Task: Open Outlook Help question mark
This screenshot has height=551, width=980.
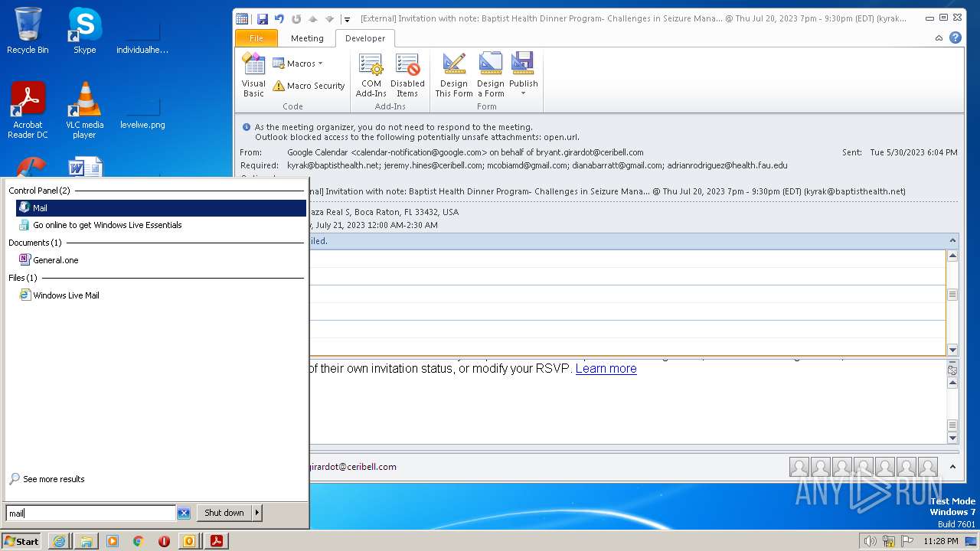Action: tap(955, 37)
